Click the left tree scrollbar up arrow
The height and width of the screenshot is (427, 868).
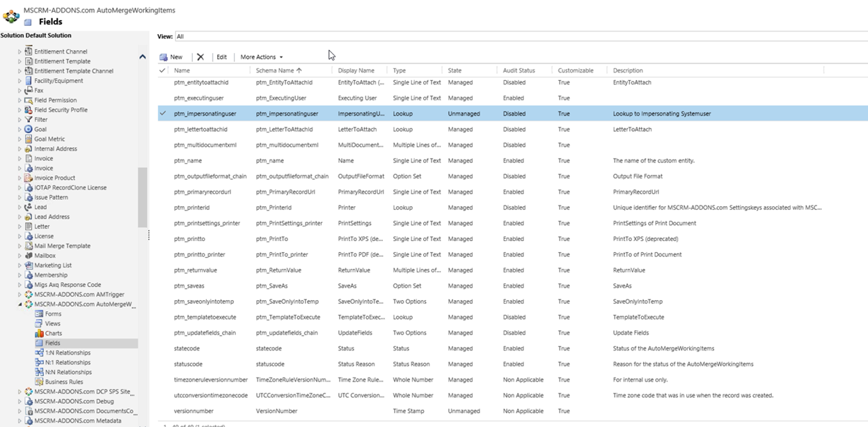(x=143, y=57)
